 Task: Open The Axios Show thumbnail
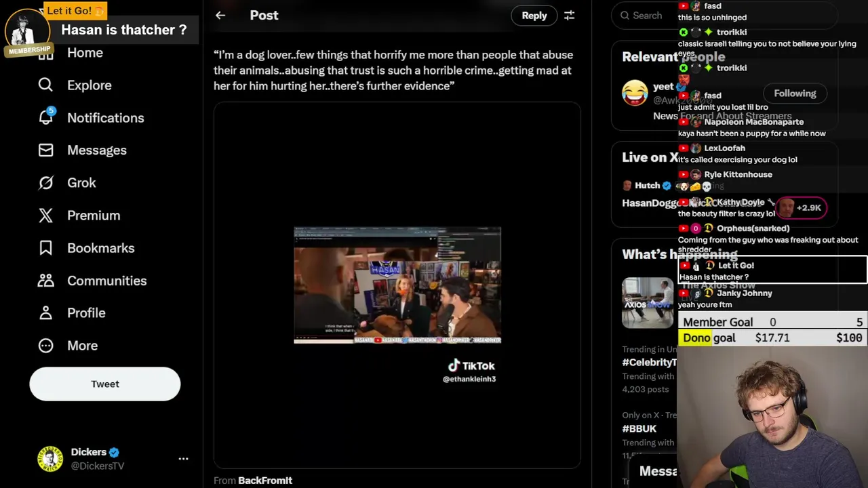click(x=648, y=302)
